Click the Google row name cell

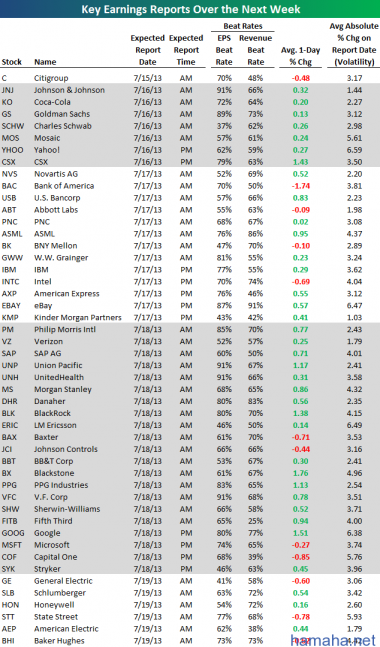pos(47,533)
